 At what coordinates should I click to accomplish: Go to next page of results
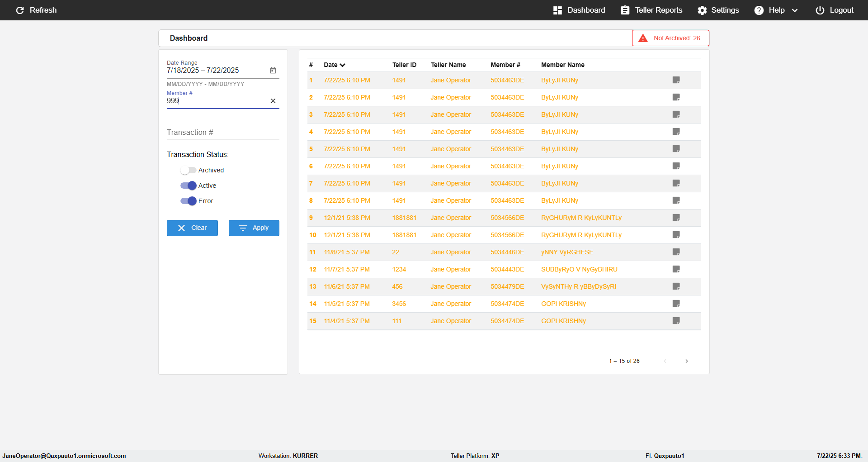point(687,361)
